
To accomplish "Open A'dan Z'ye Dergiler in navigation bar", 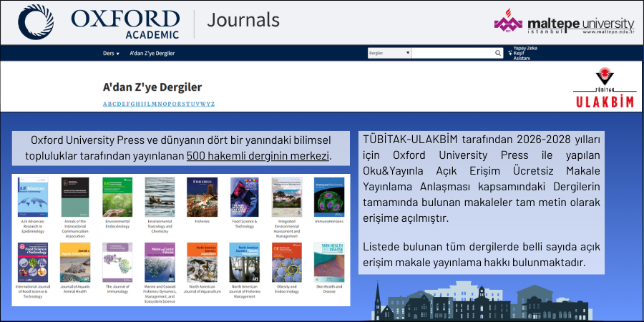I will pyautogui.click(x=152, y=54).
